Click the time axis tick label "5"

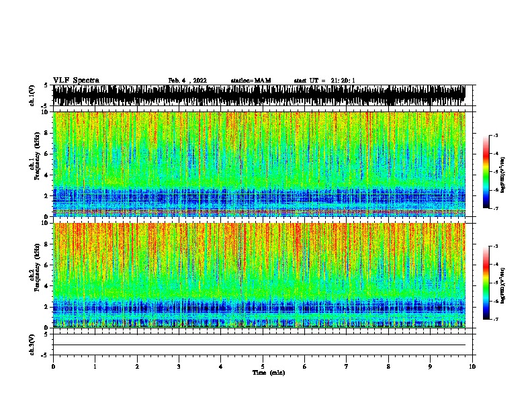tap(263, 367)
